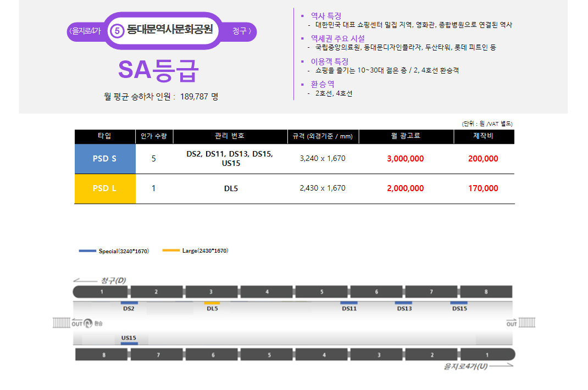The width and height of the screenshot is (588, 390).
Task: Select the 3,240 x 1,670 size cell
Action: pyautogui.click(x=323, y=159)
